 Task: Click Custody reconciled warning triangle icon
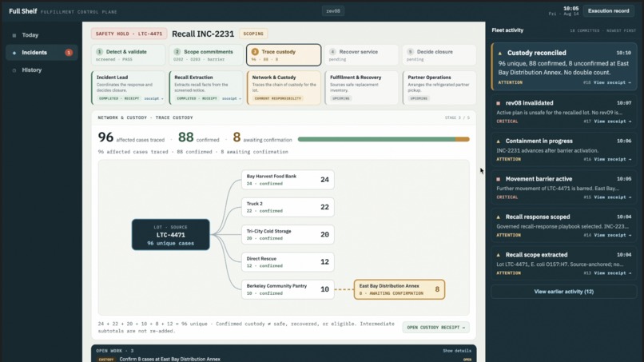click(500, 53)
